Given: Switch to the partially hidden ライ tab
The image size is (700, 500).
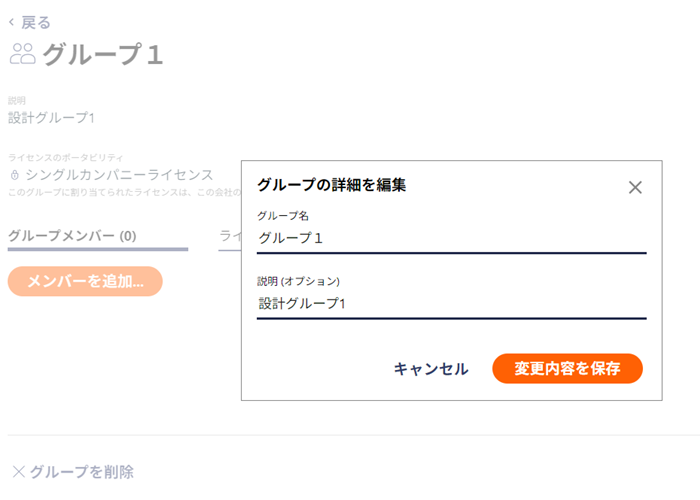Looking at the screenshot, I should 230,236.
